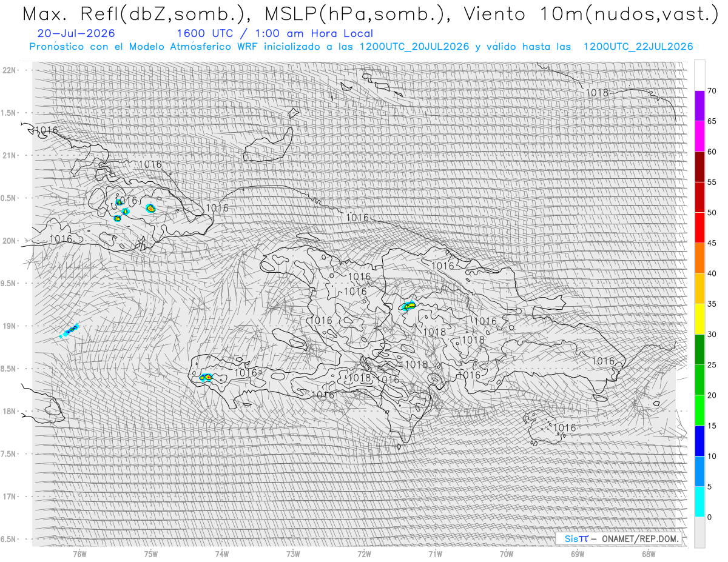728x562 pixels.
Task: Click the "0" colorbar tick value
Action: pos(709,517)
